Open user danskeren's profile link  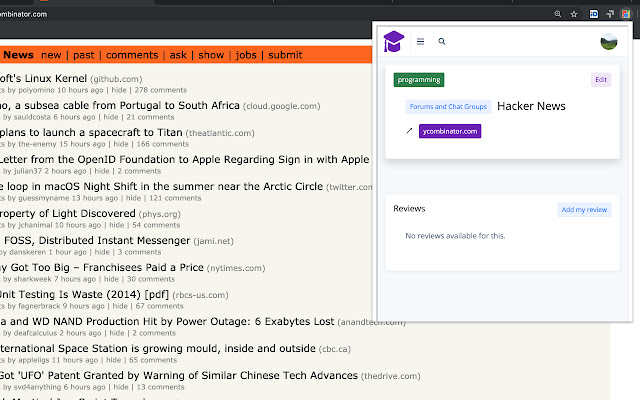27,252
